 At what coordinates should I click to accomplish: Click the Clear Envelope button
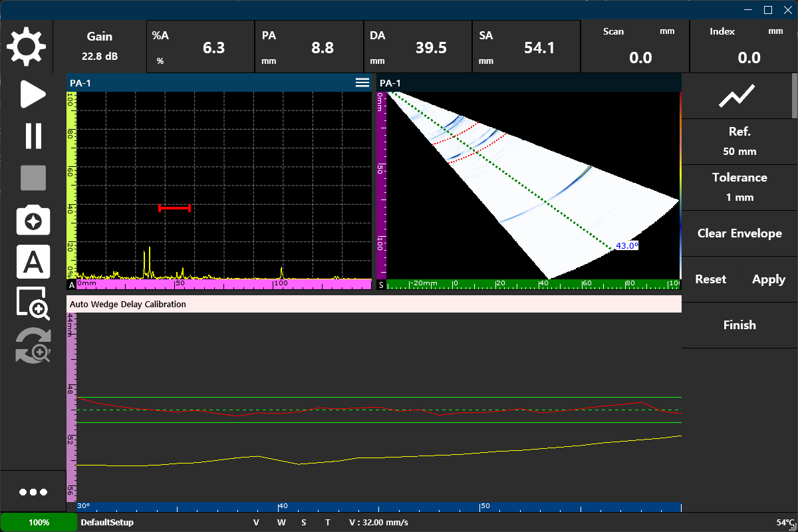tap(739, 233)
